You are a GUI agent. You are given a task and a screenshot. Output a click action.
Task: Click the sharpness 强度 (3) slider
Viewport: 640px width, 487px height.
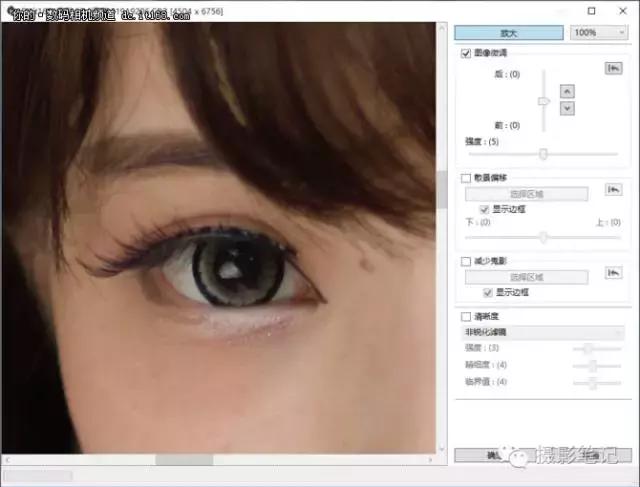pos(597,349)
